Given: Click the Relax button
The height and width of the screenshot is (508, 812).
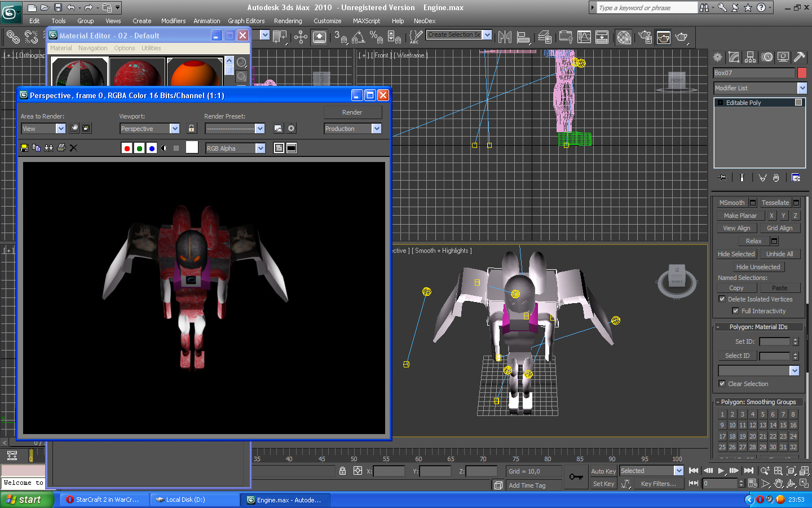Looking at the screenshot, I should 753,241.
